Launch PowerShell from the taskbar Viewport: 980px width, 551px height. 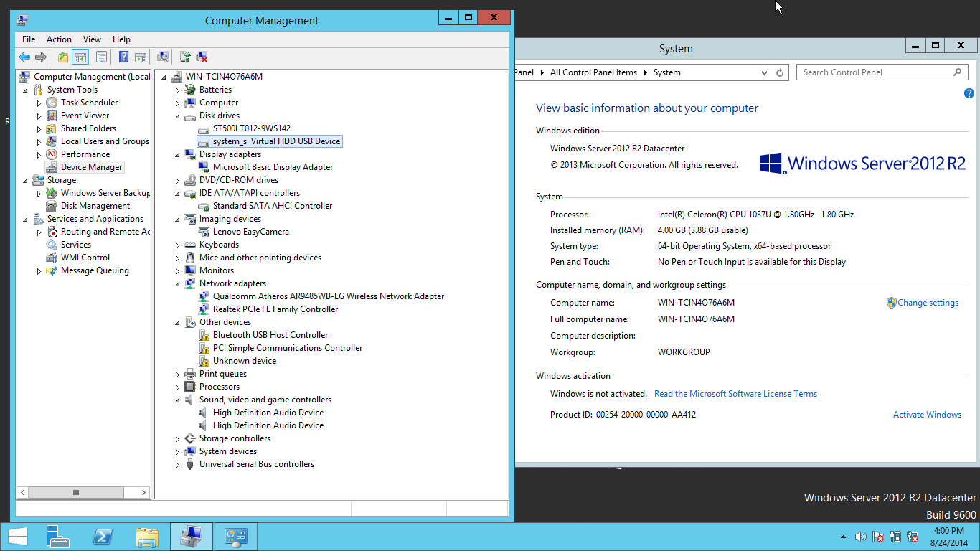(x=103, y=537)
